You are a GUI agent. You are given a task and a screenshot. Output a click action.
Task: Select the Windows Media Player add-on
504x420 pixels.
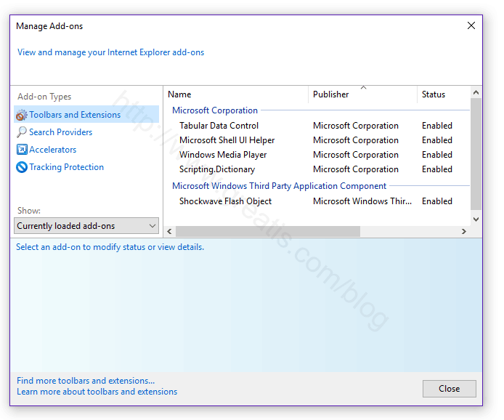click(x=223, y=155)
